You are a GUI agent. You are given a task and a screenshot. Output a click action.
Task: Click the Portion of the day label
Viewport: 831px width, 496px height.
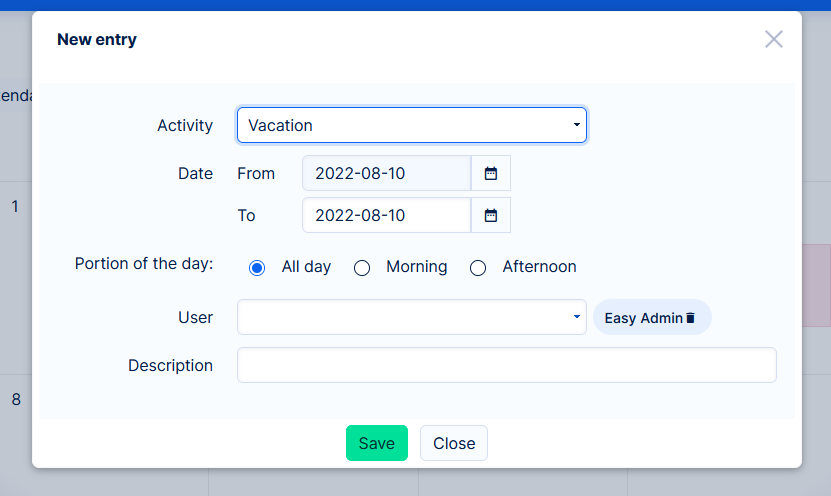[x=144, y=264]
